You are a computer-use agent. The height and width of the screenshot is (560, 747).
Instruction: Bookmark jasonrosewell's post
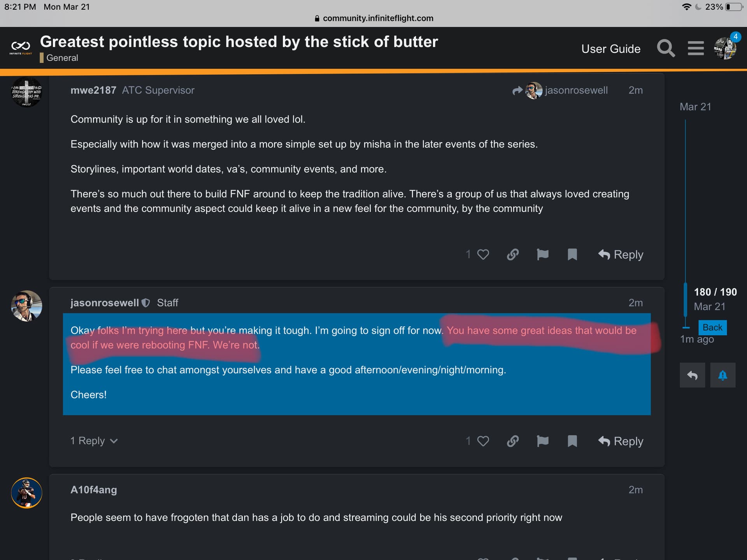572,441
